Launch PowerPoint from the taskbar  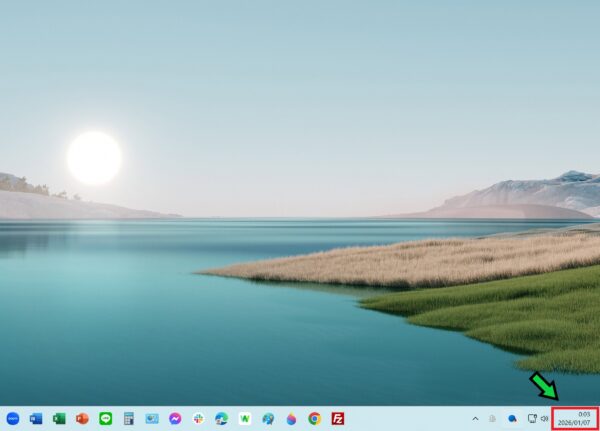82,418
